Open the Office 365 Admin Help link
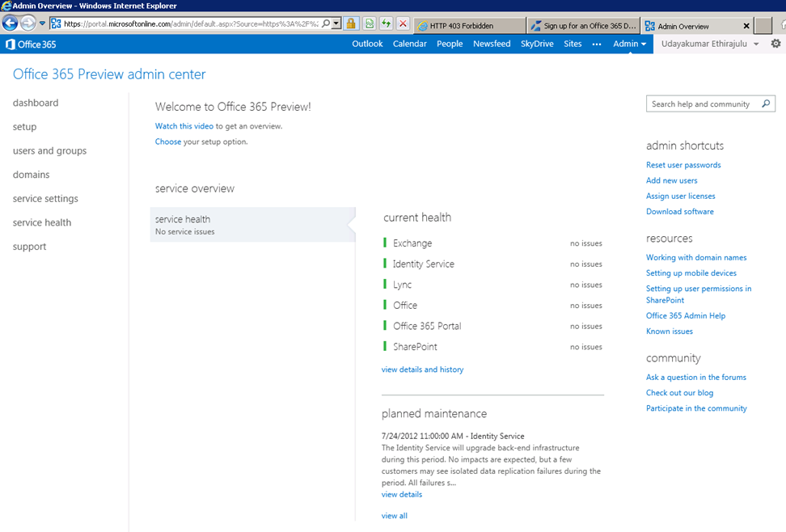Viewport: 786px width, 532px height. [686, 316]
